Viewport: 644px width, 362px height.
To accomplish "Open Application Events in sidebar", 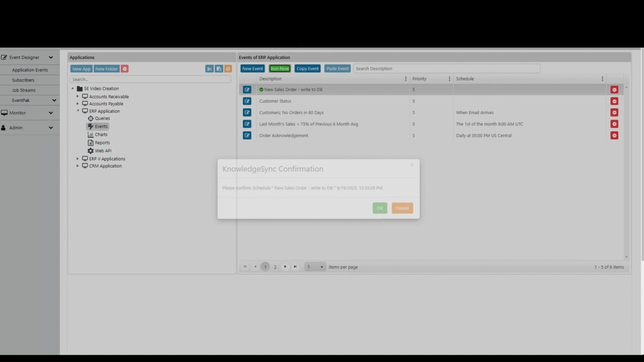I will (x=30, y=70).
